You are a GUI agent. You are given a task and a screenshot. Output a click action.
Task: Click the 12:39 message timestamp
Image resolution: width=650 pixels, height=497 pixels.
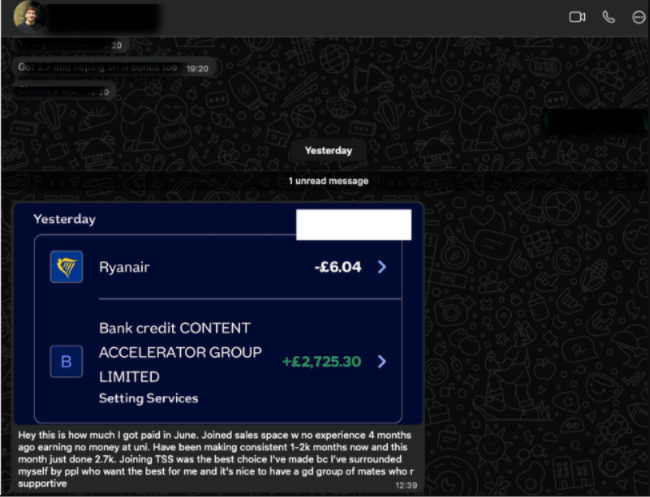tap(406, 485)
